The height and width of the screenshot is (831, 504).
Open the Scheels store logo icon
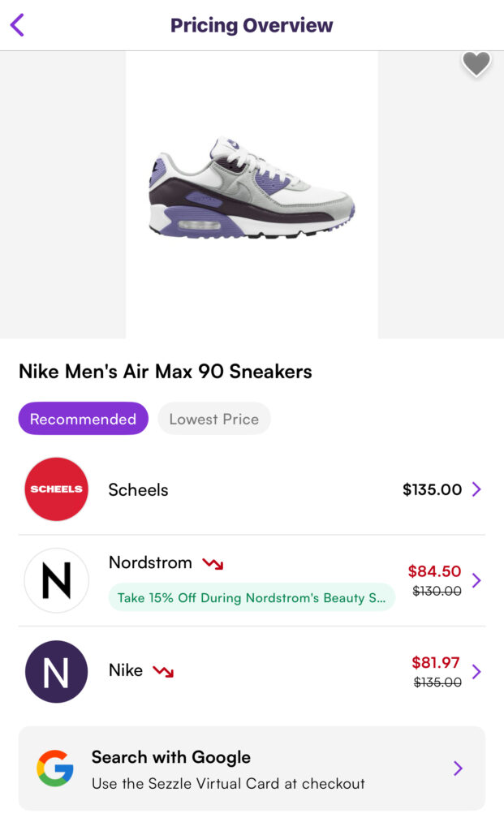(56, 489)
